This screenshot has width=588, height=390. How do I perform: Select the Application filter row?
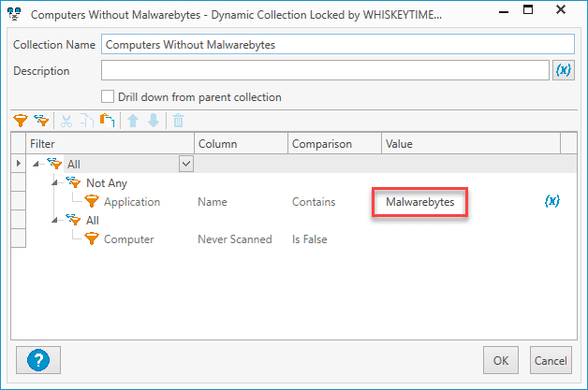(x=132, y=202)
